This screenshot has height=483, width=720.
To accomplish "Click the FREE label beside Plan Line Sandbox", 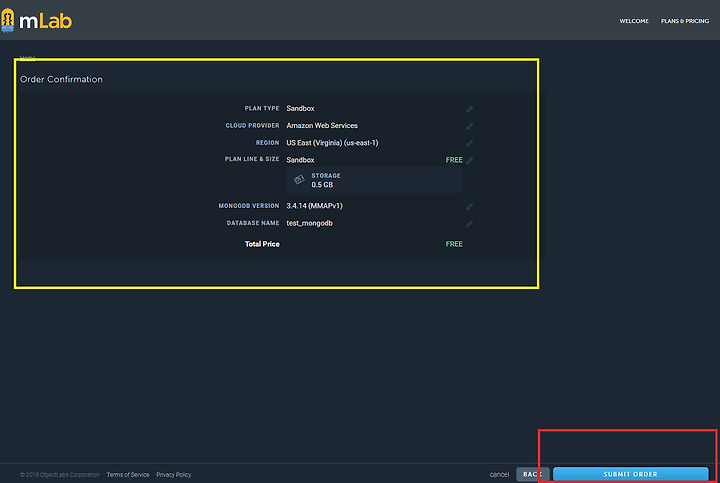I will pos(454,160).
